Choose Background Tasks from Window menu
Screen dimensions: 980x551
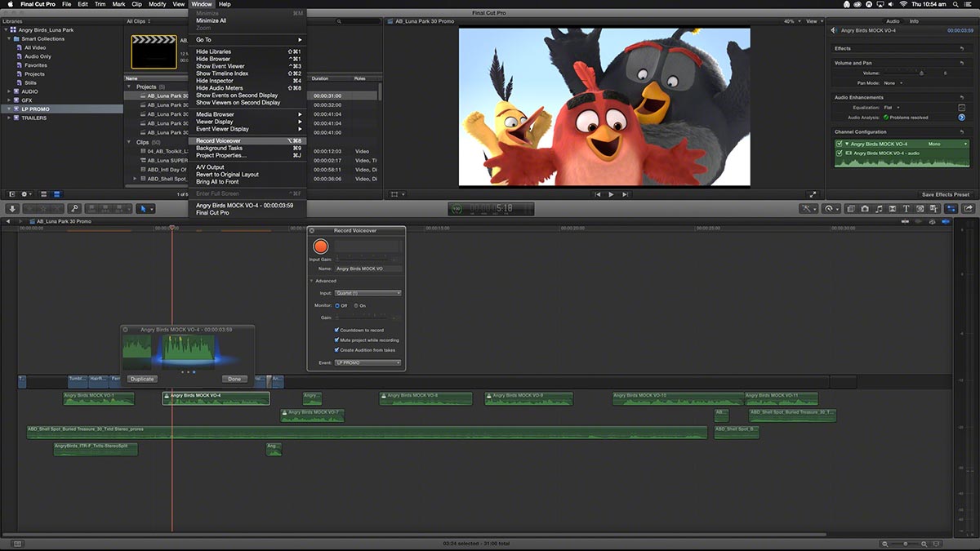coord(248,148)
